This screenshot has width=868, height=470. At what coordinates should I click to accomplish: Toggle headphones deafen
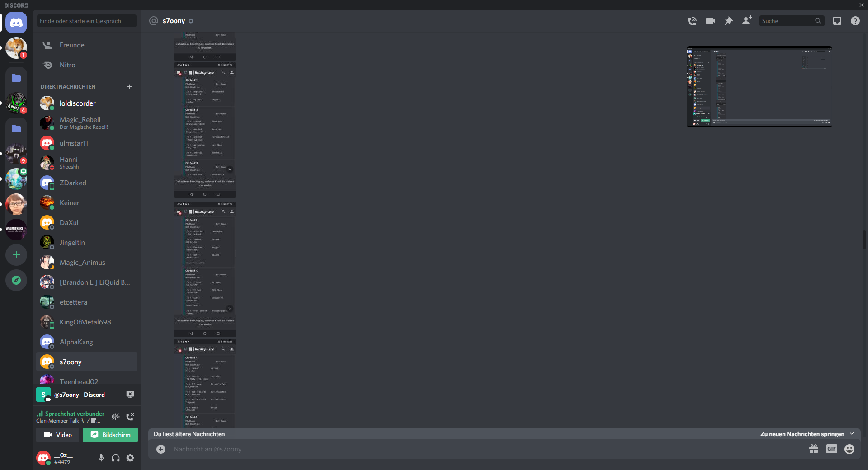pyautogui.click(x=116, y=458)
